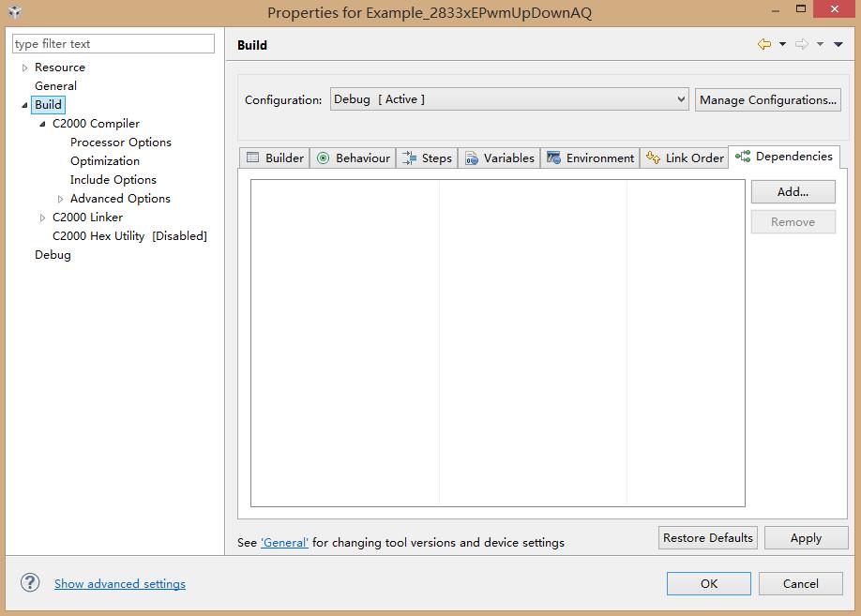The width and height of the screenshot is (861, 616).
Task: Click the application icon in title bar
Action: (x=15, y=12)
